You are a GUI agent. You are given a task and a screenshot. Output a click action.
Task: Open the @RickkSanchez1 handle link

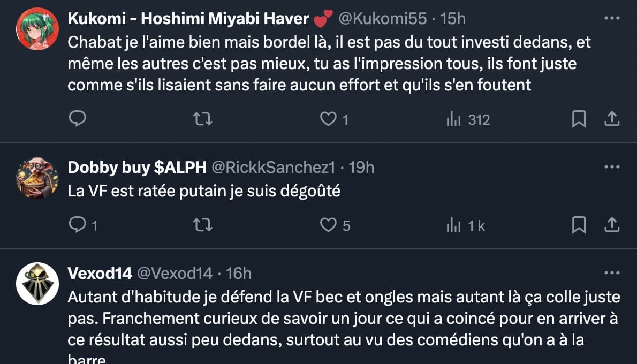click(x=274, y=168)
